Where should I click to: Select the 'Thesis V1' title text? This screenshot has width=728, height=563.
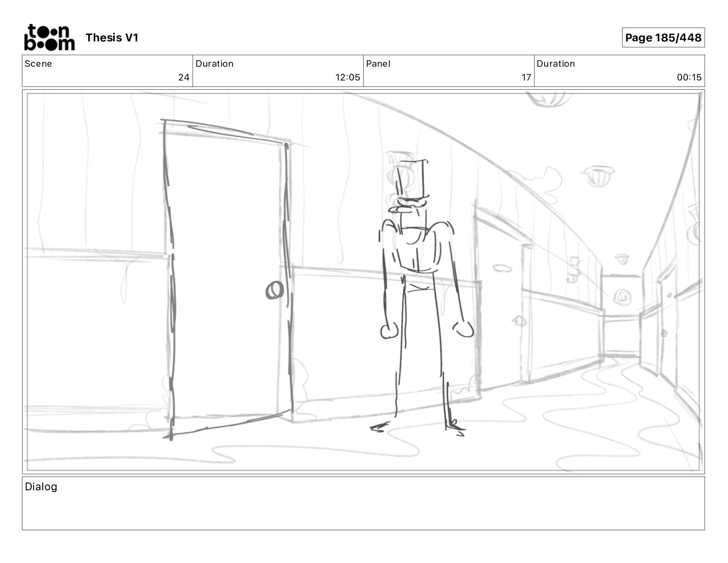(112, 38)
